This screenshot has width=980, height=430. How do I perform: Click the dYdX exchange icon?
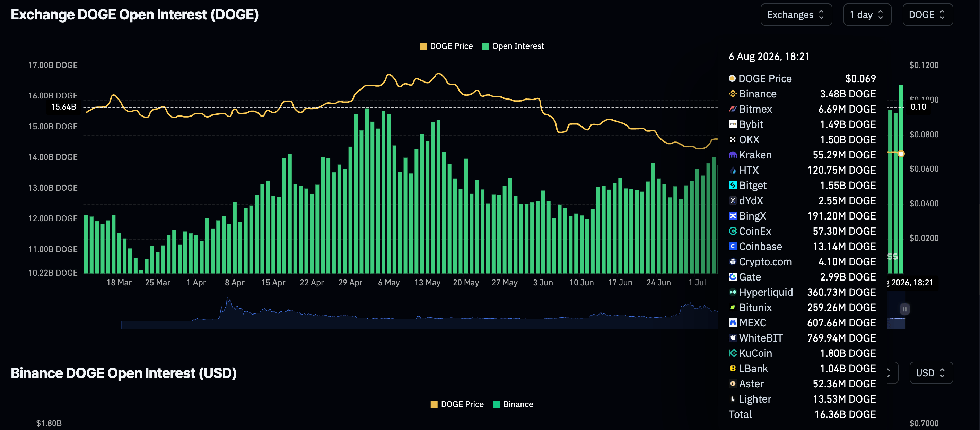pyautogui.click(x=732, y=200)
